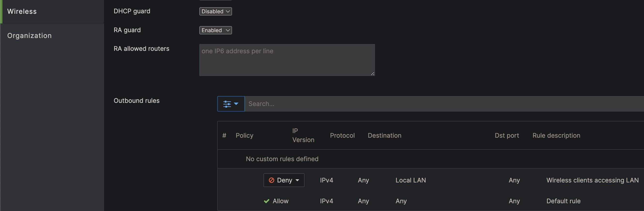This screenshot has height=211, width=644.
Task: Select the Local LAN destination cell
Action: pyautogui.click(x=410, y=180)
